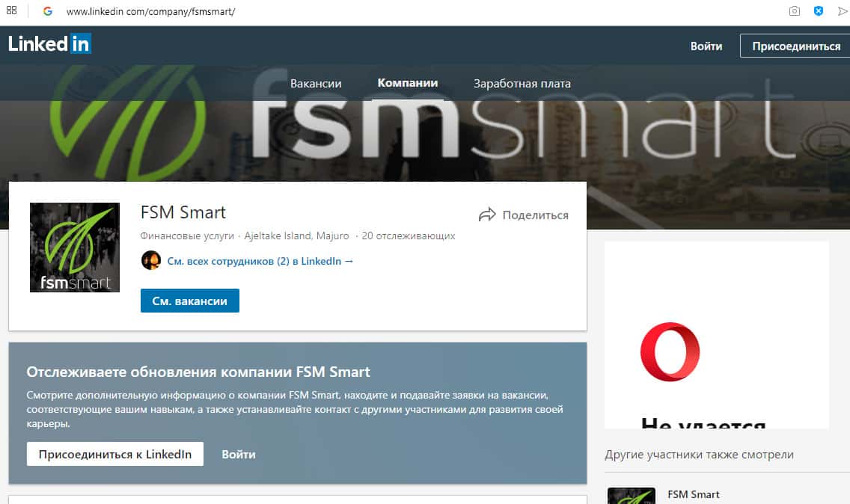Select the Компании tab
Viewport: 850px width, 504px height.
408,83
